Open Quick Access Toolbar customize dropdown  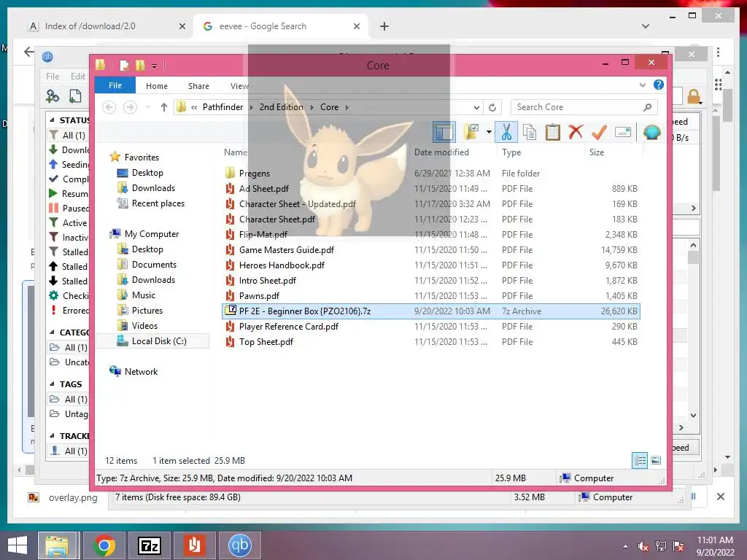[x=155, y=66]
